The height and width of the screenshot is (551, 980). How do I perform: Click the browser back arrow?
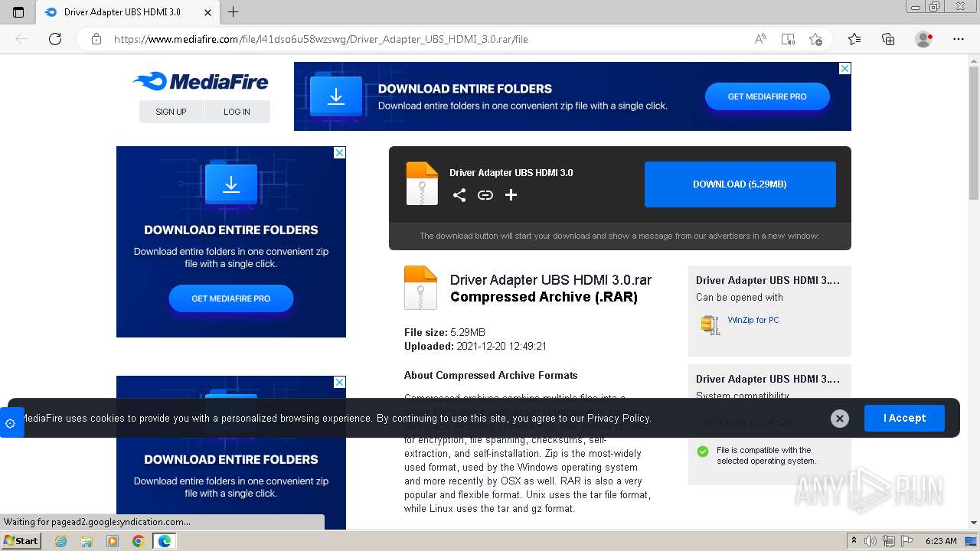[x=21, y=39]
